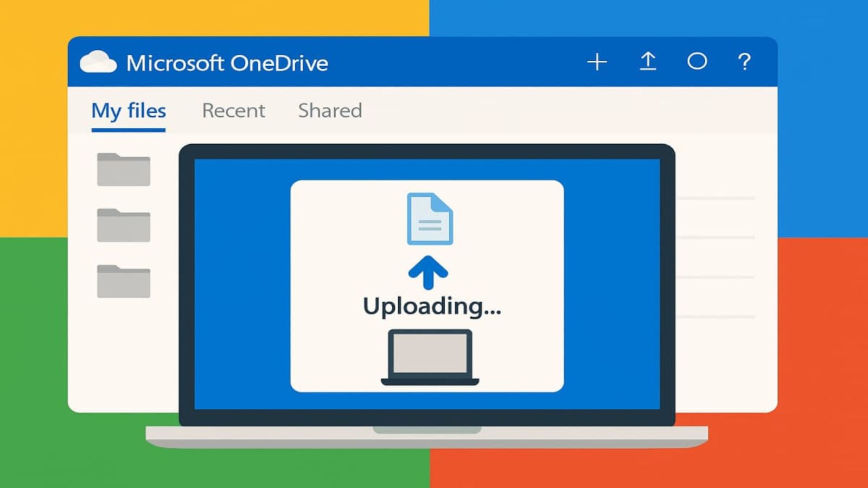Viewport: 868px width, 488px height.
Task: Click the laptop's trackpad notch
Action: point(427,430)
